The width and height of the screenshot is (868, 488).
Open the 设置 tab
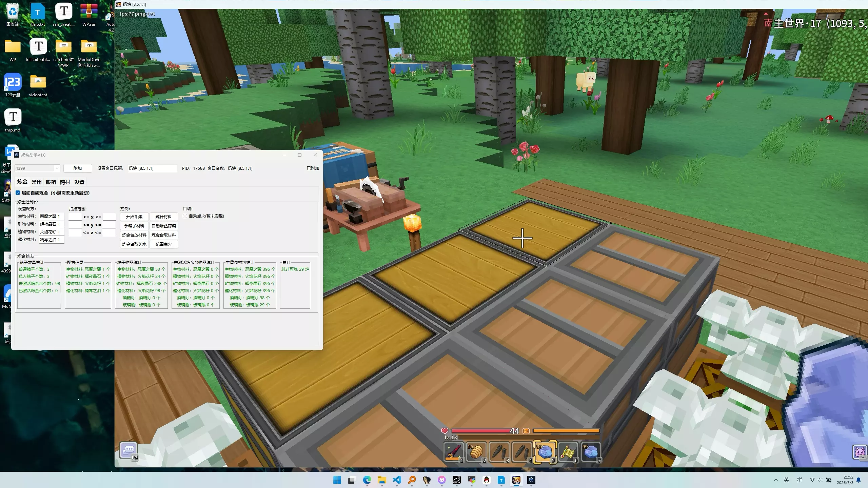(79, 182)
